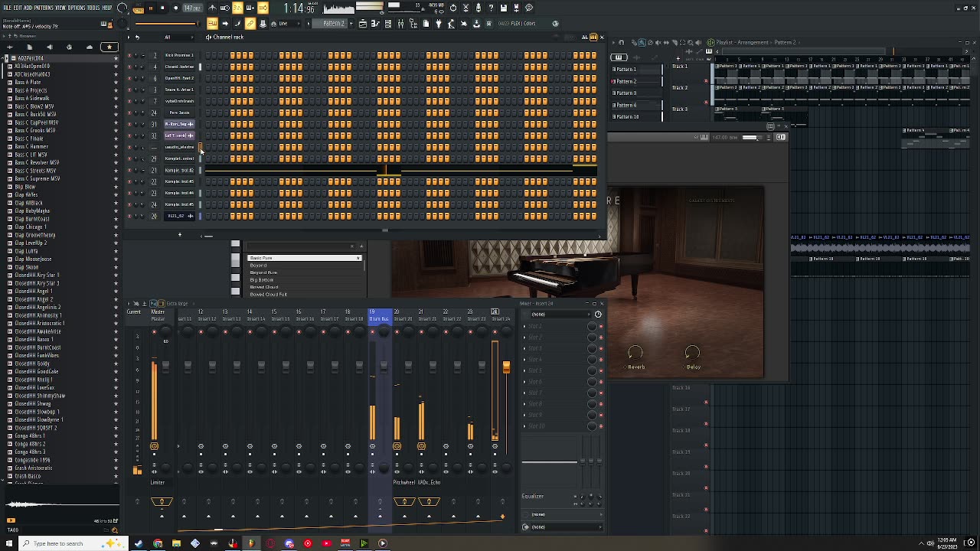This screenshot has width=980, height=551.
Task: Pause playback in the transport bar
Action: (151, 8)
